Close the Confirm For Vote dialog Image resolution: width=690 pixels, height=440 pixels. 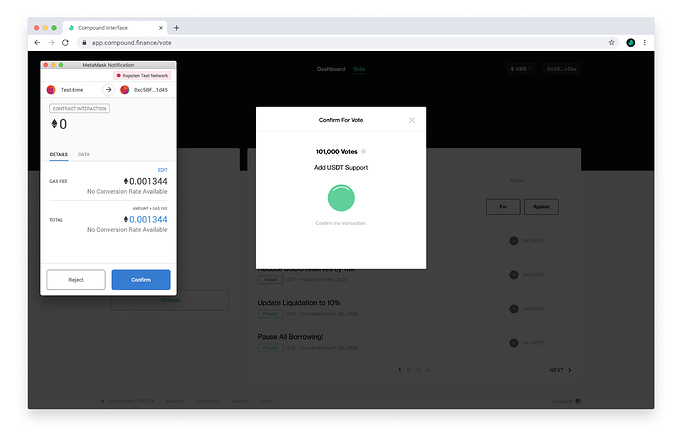click(412, 120)
